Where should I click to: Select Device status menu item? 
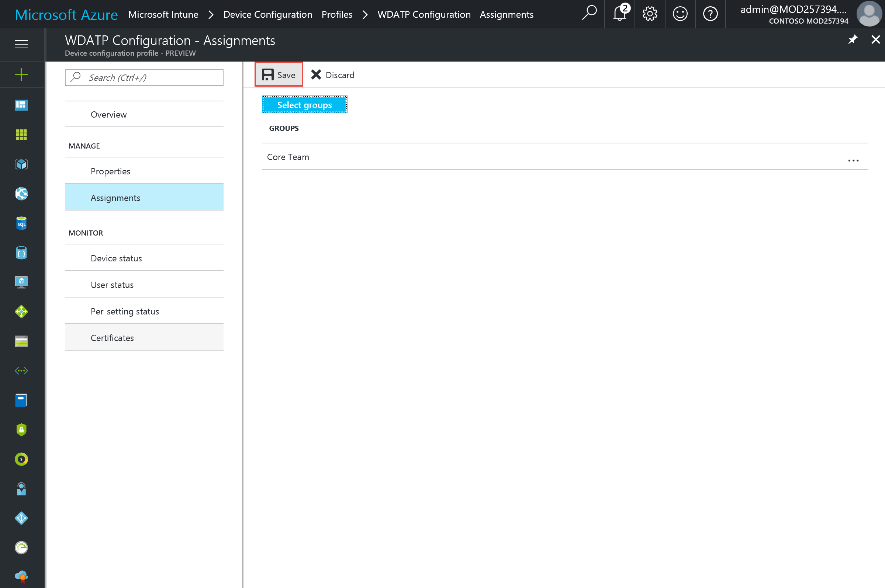116,258
